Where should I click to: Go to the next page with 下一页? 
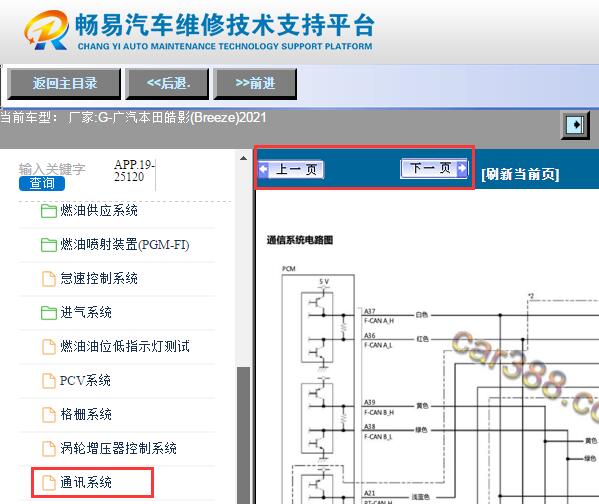click(x=434, y=168)
